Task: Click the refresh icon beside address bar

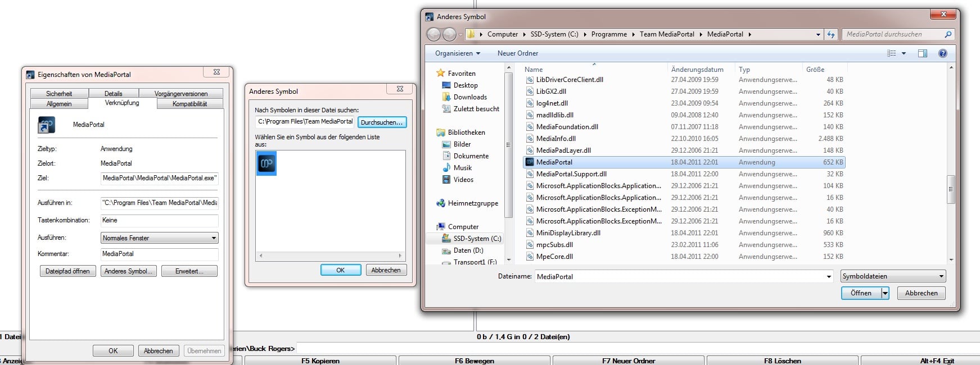Action: pos(831,34)
